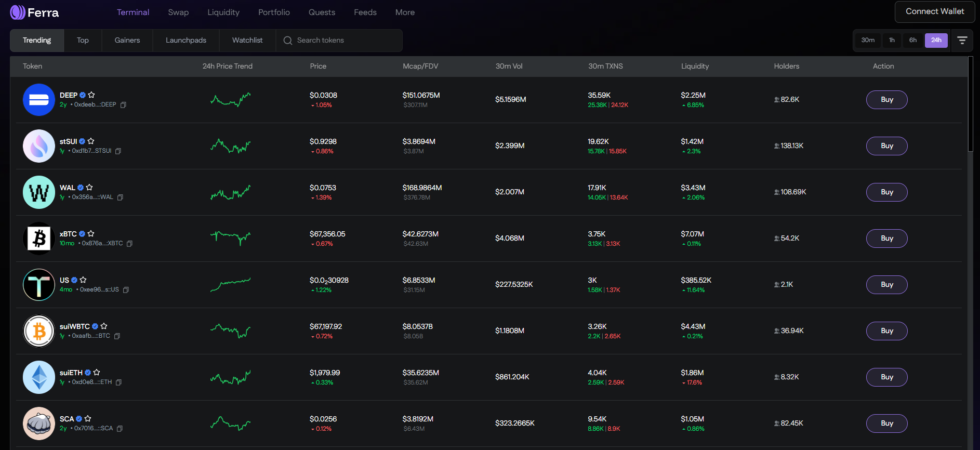Viewport: 980px width, 450px height.
Task: Sort by the Liquidity column header
Action: [695, 67]
